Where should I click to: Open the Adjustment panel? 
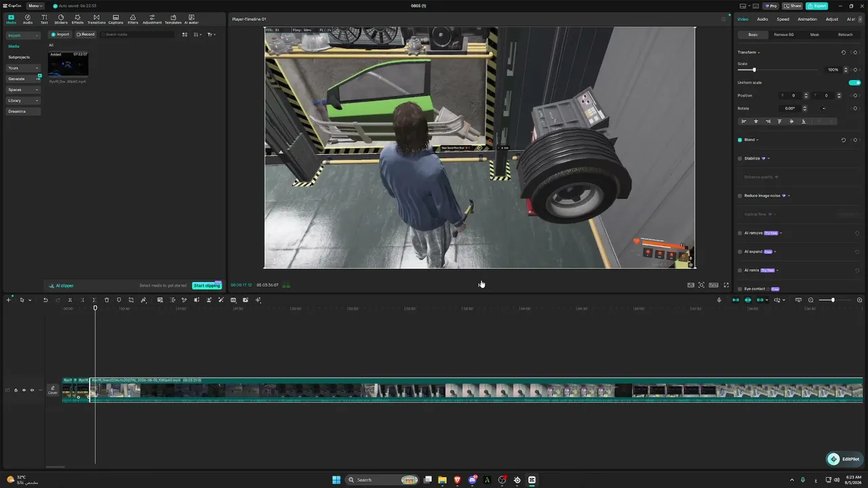click(152, 19)
